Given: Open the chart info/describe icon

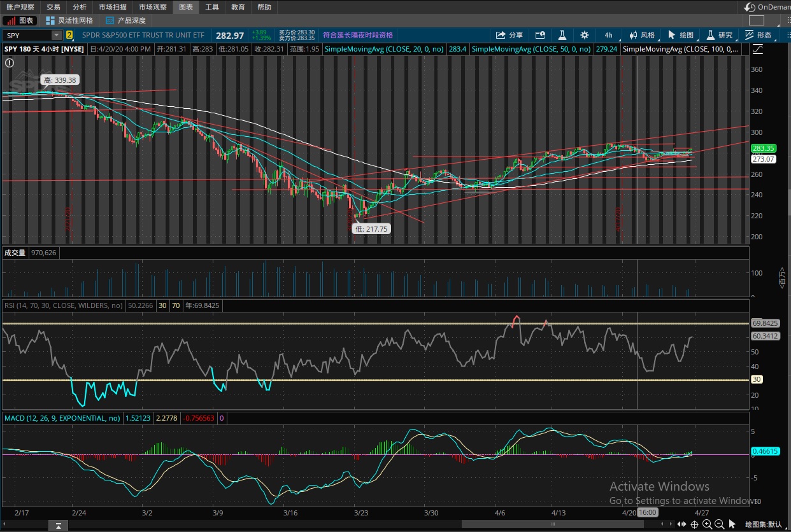Looking at the screenshot, I should pos(540,36).
